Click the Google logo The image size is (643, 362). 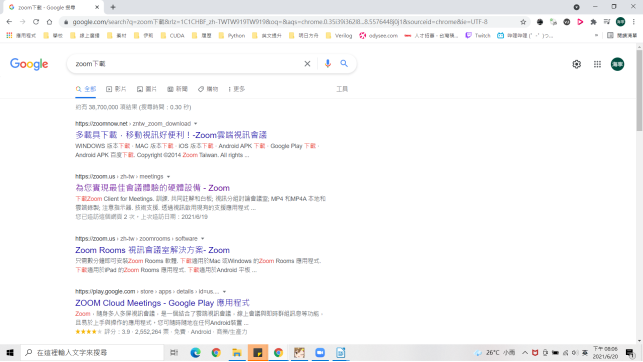(x=29, y=64)
